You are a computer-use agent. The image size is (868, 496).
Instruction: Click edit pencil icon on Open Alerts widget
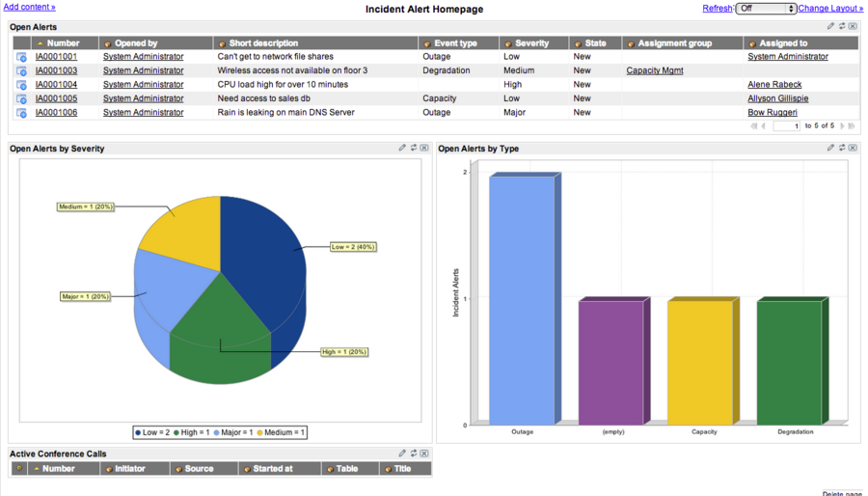(830, 27)
